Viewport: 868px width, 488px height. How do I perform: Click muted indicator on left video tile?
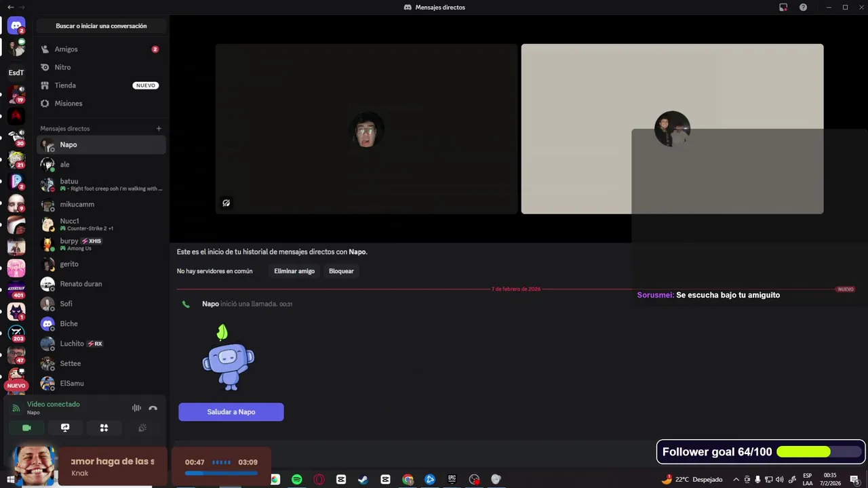tap(226, 203)
